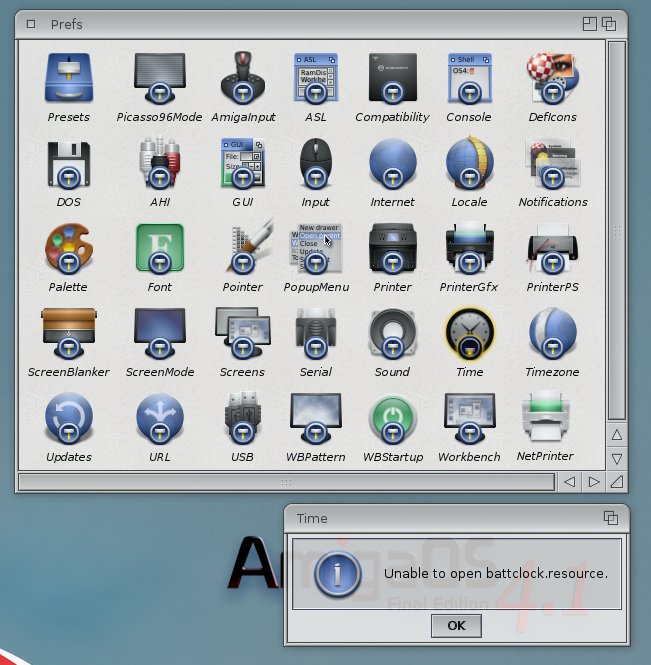Open the Updates preferences icon
The image size is (651, 665).
pos(68,419)
